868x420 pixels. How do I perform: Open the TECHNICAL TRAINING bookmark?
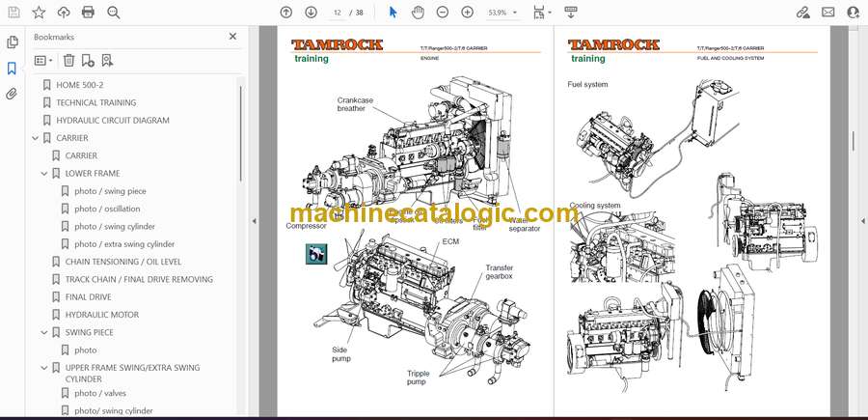click(x=95, y=102)
